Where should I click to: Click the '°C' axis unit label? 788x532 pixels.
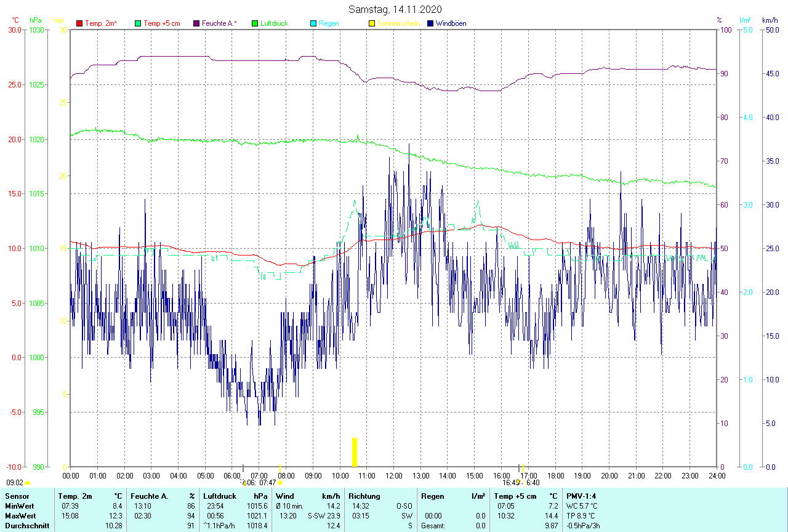tap(14, 20)
